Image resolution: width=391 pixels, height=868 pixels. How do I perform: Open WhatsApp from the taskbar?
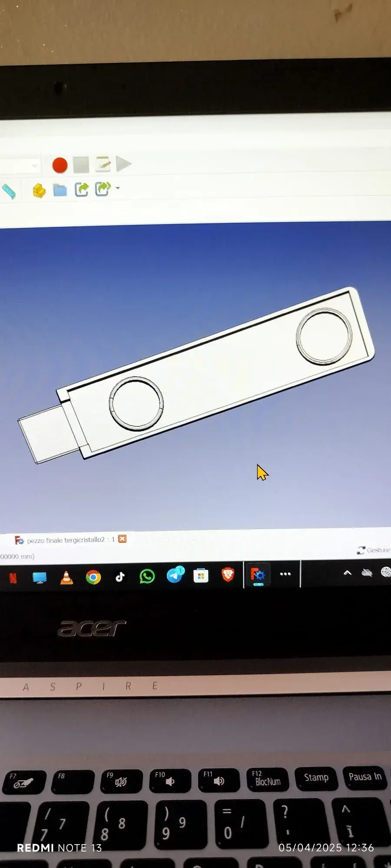[147, 576]
